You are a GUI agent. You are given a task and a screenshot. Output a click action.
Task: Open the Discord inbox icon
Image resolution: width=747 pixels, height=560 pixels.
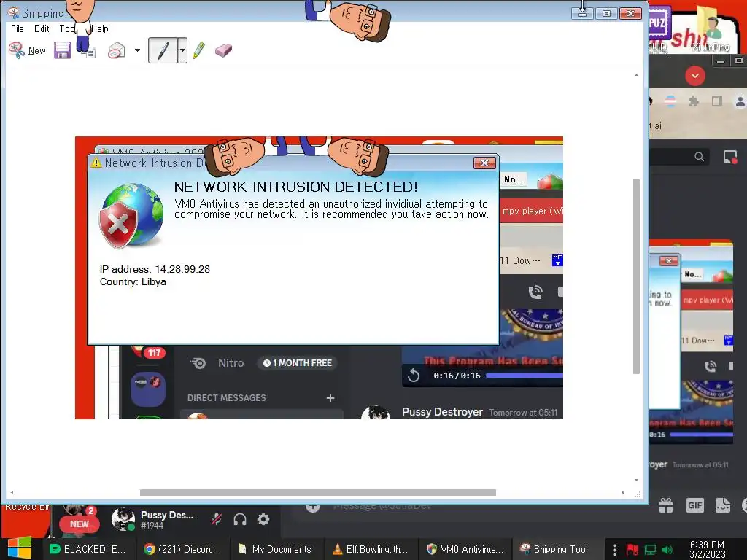(729, 157)
